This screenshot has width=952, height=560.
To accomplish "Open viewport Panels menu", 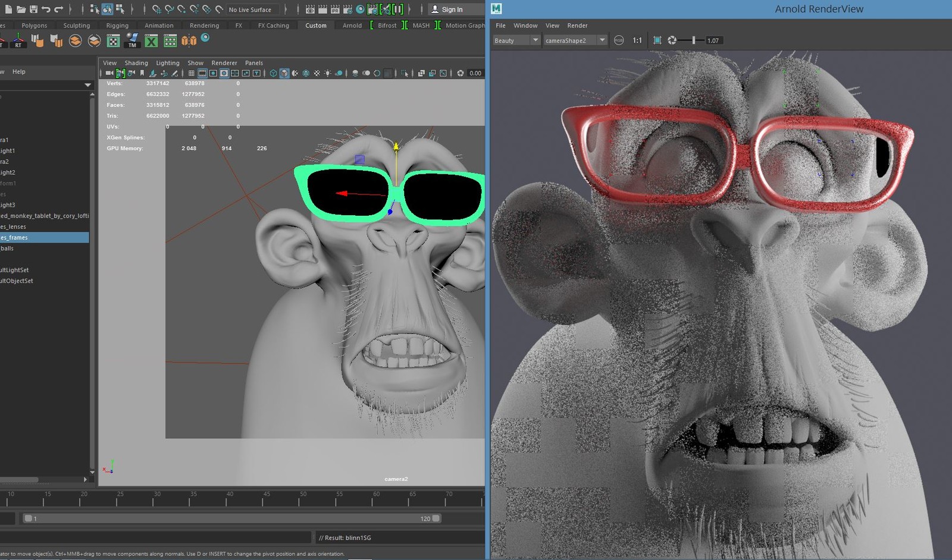I will [254, 63].
